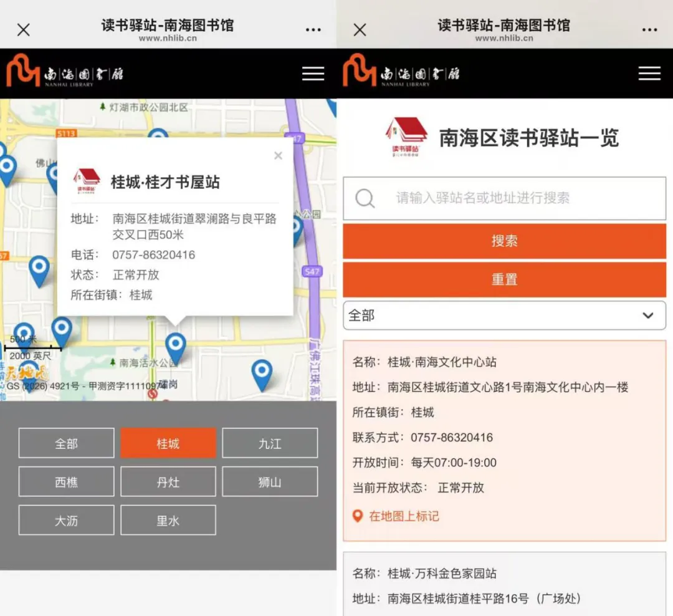Open the hamburger menu on the station list page
The image size is (673, 616).
[649, 74]
